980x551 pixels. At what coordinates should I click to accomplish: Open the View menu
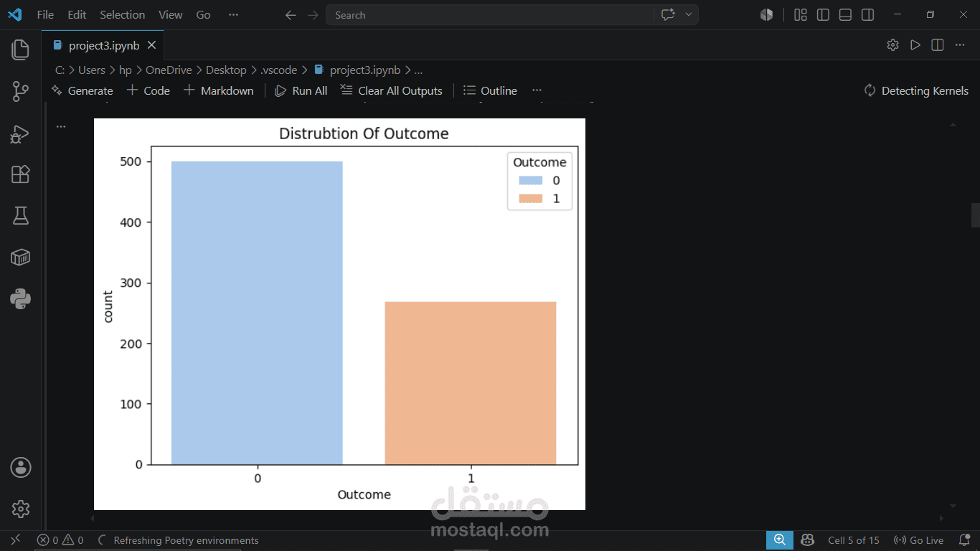(x=171, y=14)
